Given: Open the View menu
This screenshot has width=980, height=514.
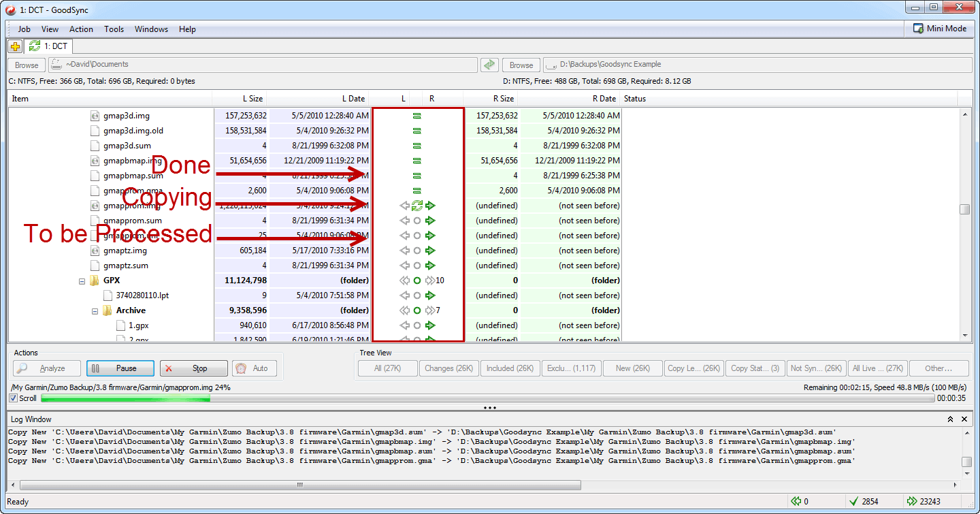Looking at the screenshot, I should [50, 29].
